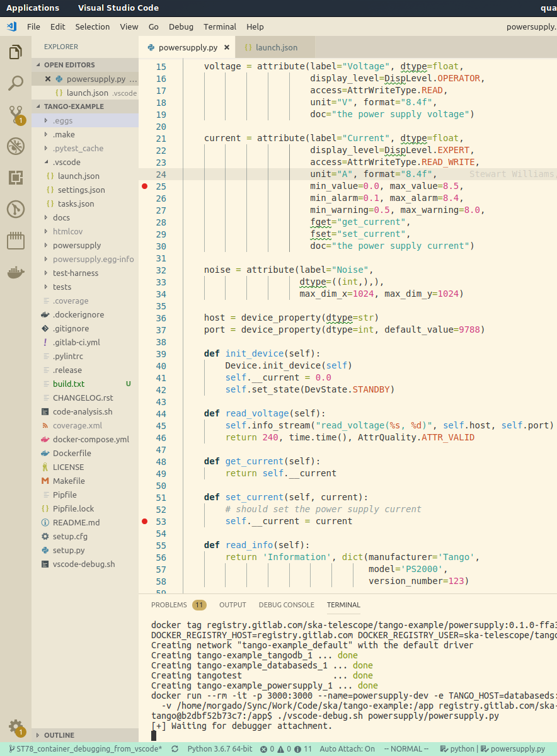
Task: Click the python language indicator in status bar
Action: tap(457, 749)
